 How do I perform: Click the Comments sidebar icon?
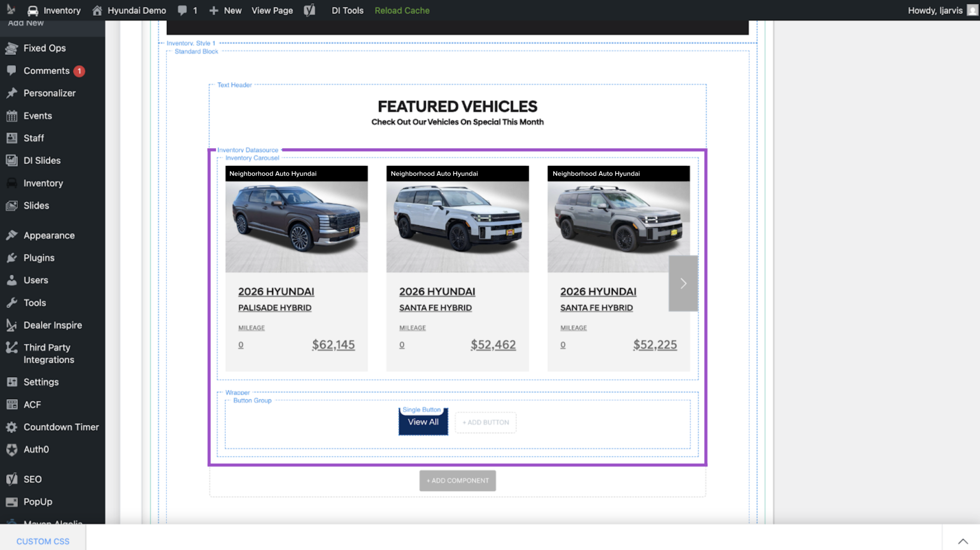12,70
